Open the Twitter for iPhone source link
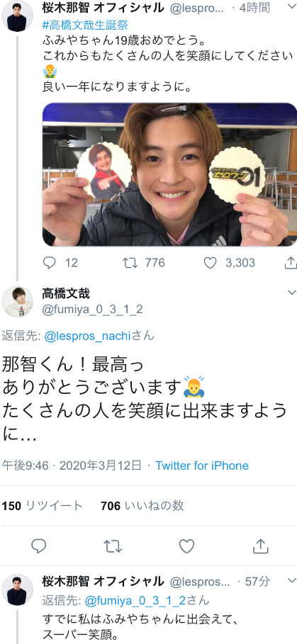Viewport: 297px width, 644px height. [x=202, y=465]
